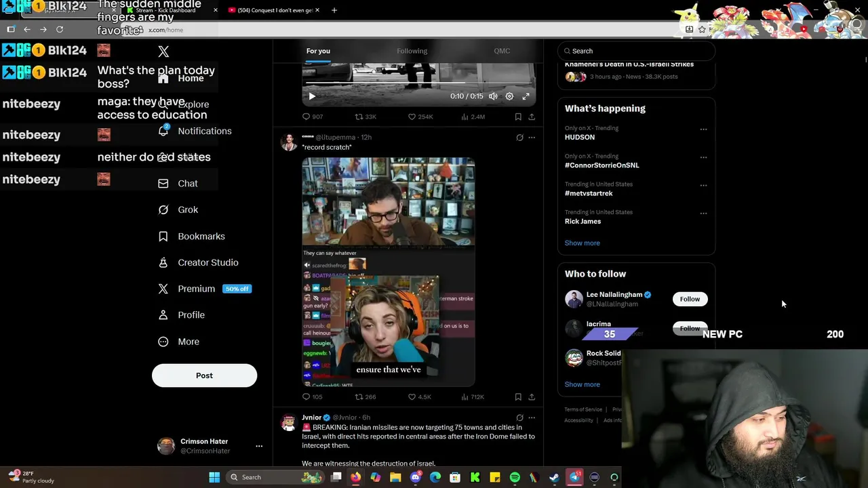Switch to the QMC tab
This screenshot has height=488, width=868.
point(502,51)
